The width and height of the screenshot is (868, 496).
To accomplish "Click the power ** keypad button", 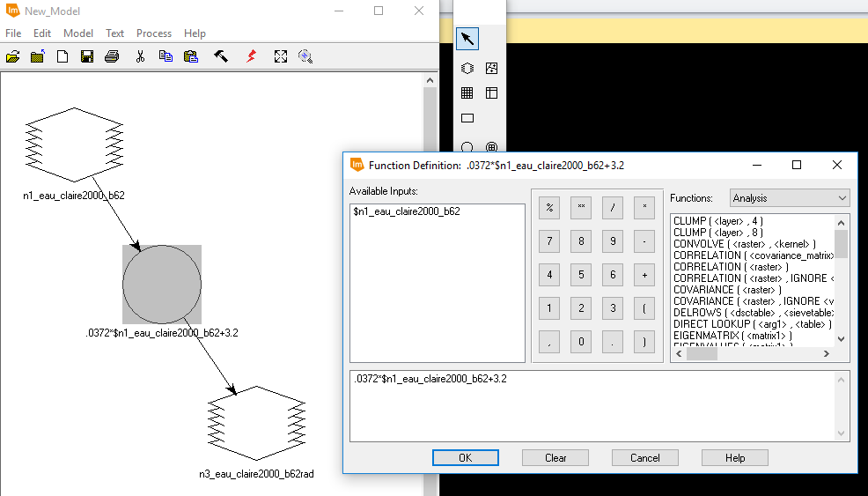I will (581, 208).
